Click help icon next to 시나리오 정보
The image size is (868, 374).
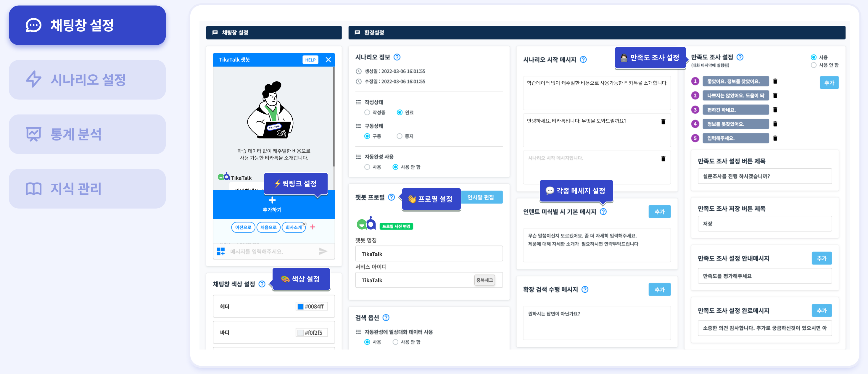(397, 57)
